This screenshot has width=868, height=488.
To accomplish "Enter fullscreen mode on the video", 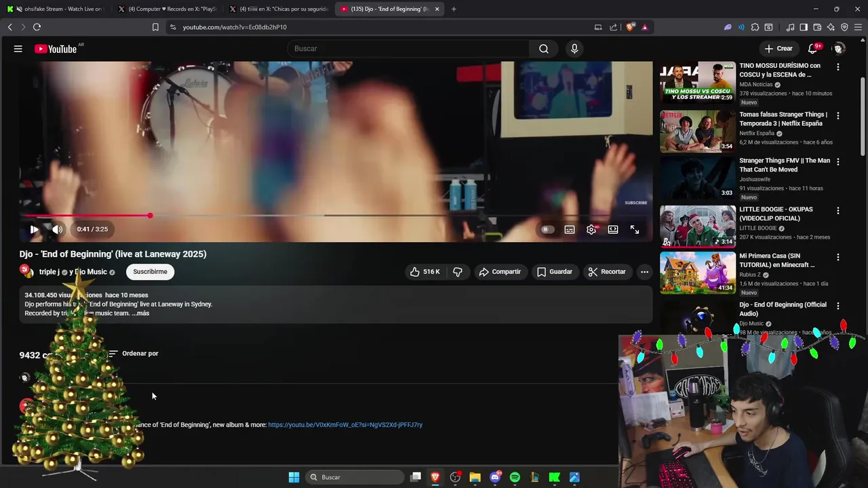I will [x=635, y=230].
